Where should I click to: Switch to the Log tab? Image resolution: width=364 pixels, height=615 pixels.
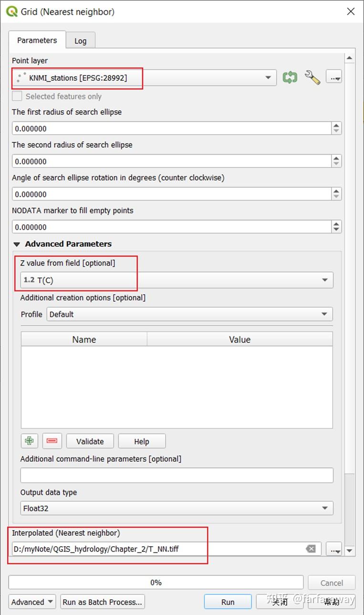point(80,41)
